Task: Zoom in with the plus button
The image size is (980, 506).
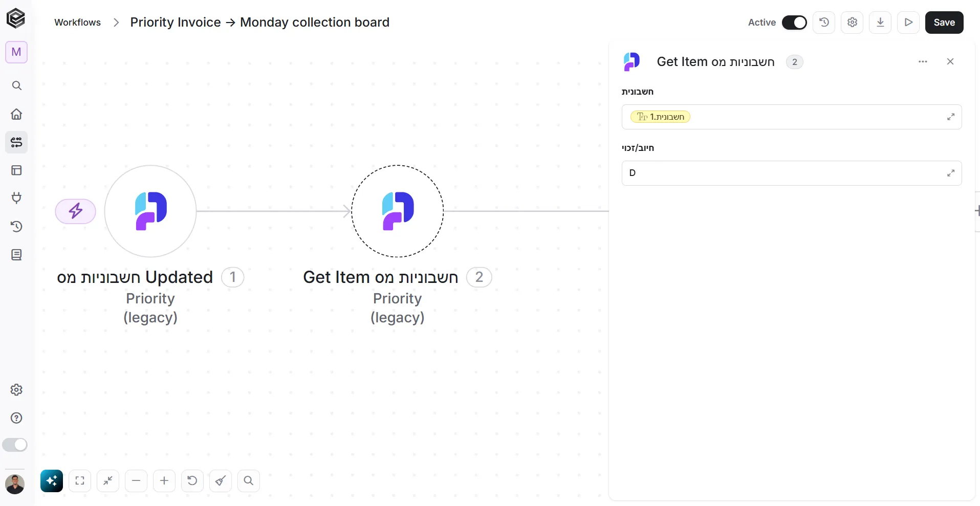Action: coord(164,481)
